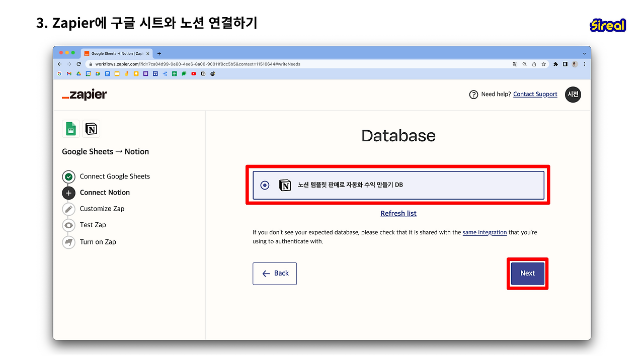Toggle the browser side panel

(565, 64)
